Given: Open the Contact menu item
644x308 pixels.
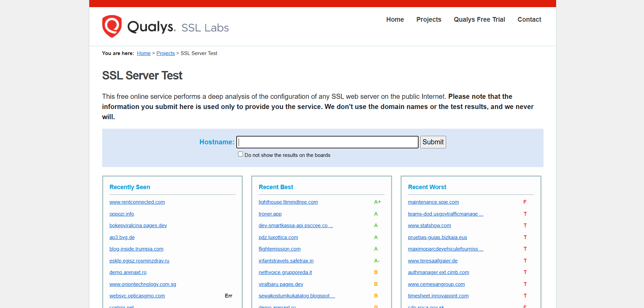Looking at the screenshot, I should pos(529,19).
